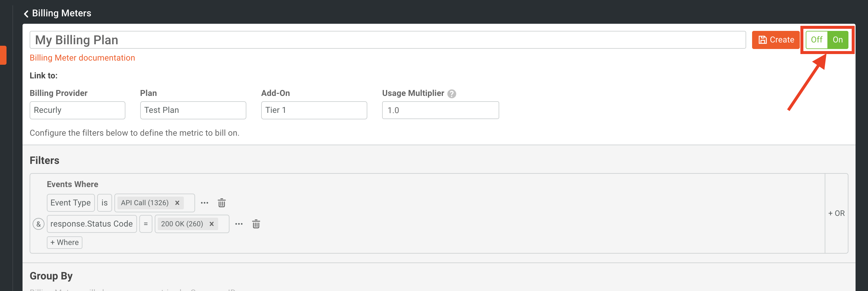Change the '=' operator dropdown
Image resolution: width=868 pixels, height=291 pixels.
tap(146, 224)
